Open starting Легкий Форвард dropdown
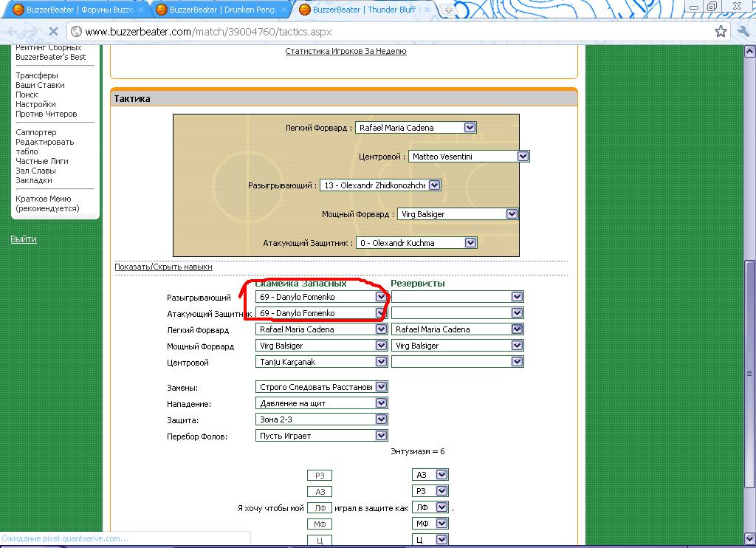 pyautogui.click(x=416, y=128)
